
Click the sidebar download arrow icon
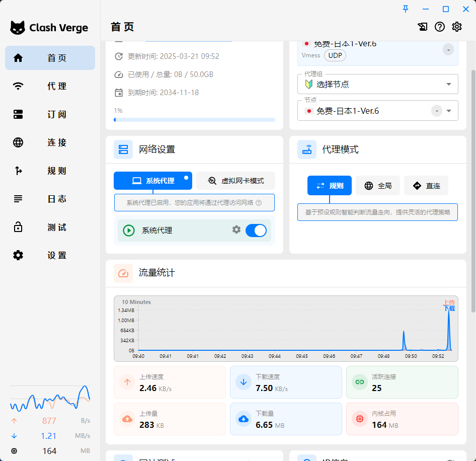pyautogui.click(x=14, y=436)
